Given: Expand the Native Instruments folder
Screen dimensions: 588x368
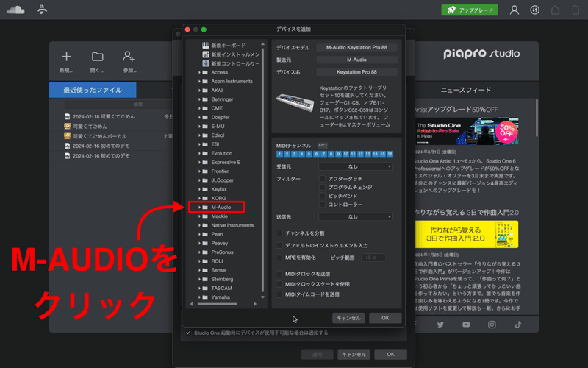Looking at the screenshot, I should tap(199, 225).
